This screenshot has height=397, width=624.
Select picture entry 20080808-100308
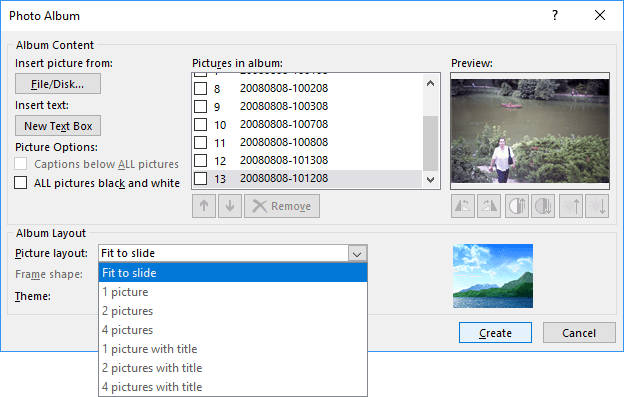[x=284, y=106]
